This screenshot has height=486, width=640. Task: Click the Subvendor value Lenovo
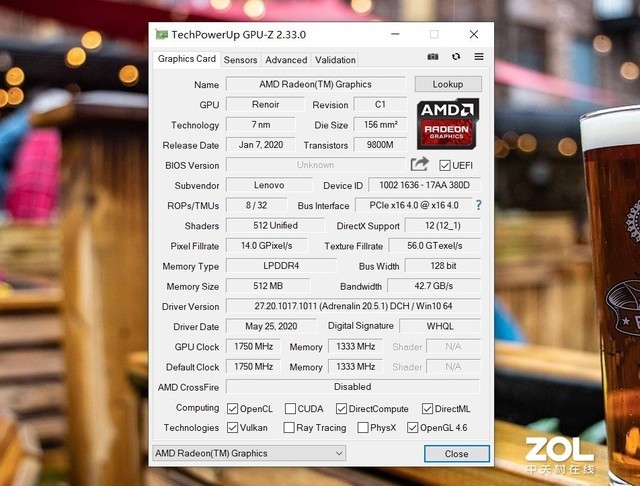coord(269,185)
